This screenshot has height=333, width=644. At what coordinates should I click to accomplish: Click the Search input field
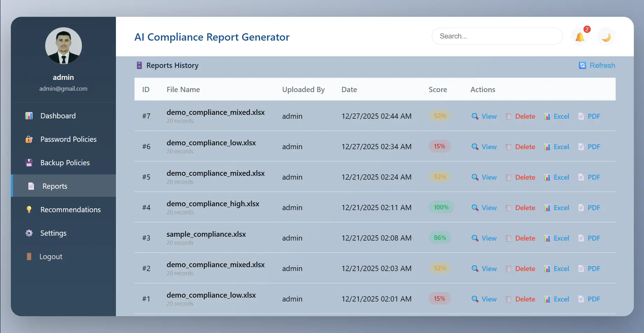click(497, 36)
